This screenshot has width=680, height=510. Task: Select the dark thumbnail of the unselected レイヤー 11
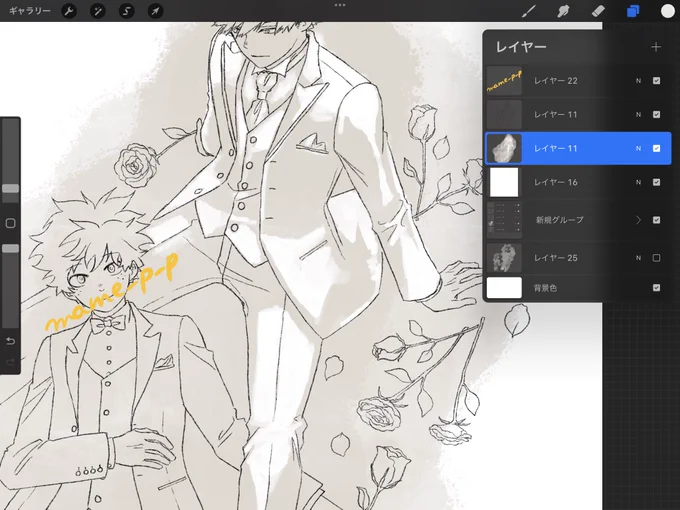point(504,114)
